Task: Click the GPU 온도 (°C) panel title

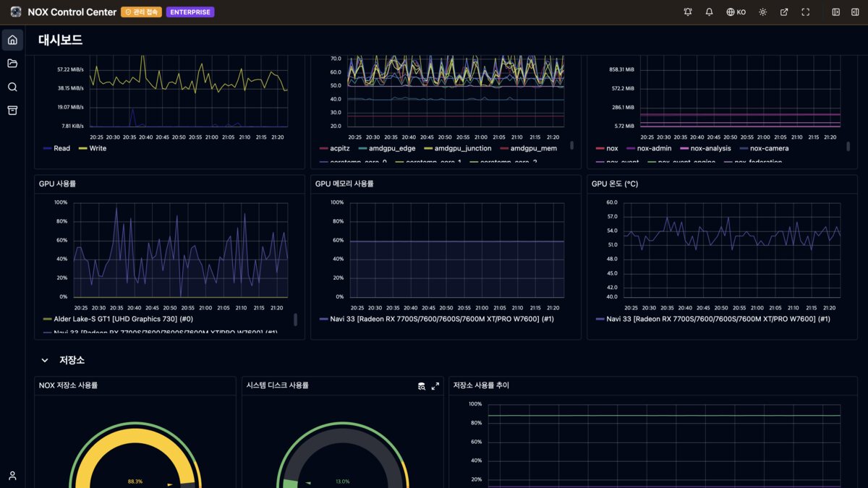Action: (x=615, y=184)
